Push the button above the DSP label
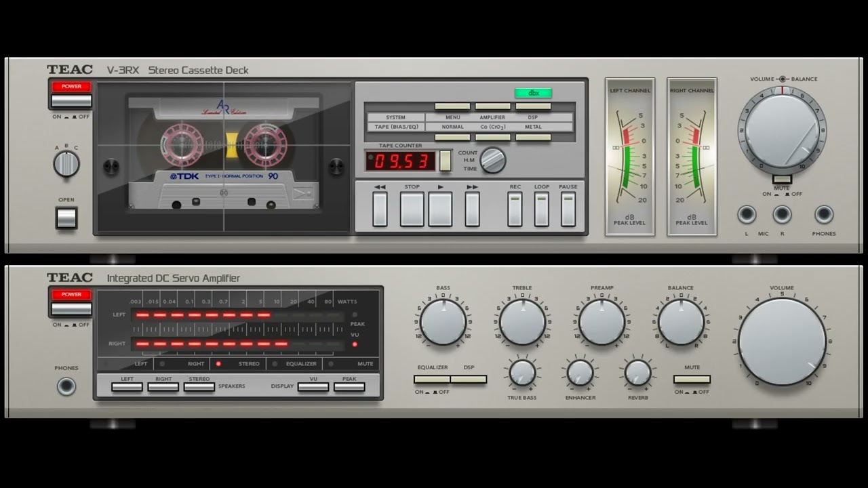 [533, 106]
